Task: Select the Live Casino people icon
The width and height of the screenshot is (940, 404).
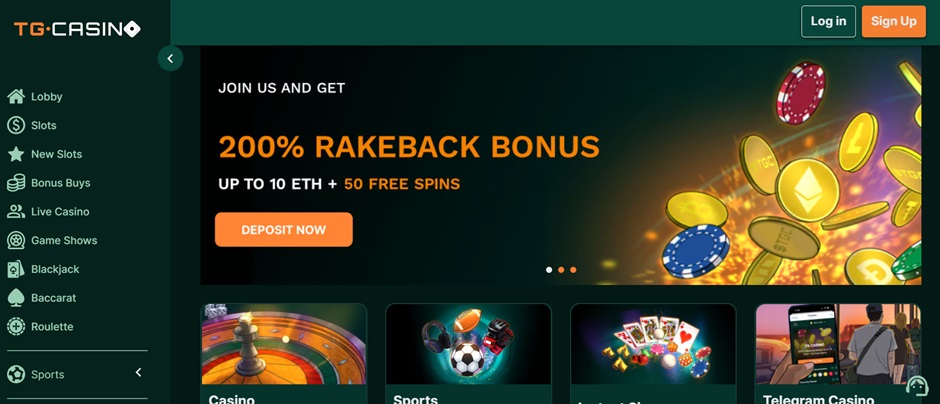Action: click(x=16, y=212)
